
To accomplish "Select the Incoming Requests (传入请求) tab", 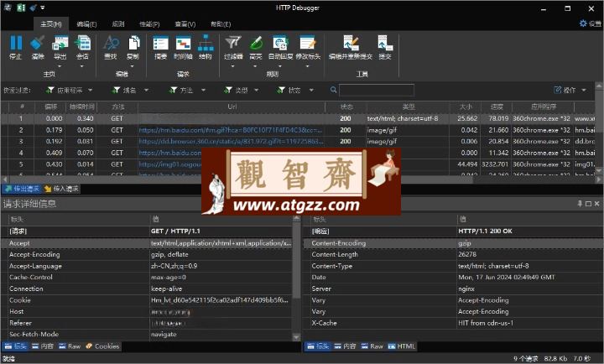I will [x=61, y=189].
